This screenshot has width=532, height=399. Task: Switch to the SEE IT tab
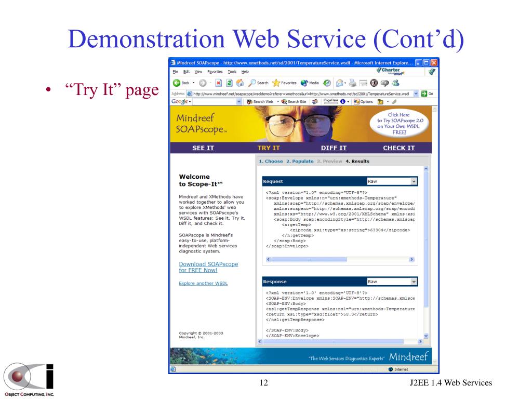[x=203, y=148]
